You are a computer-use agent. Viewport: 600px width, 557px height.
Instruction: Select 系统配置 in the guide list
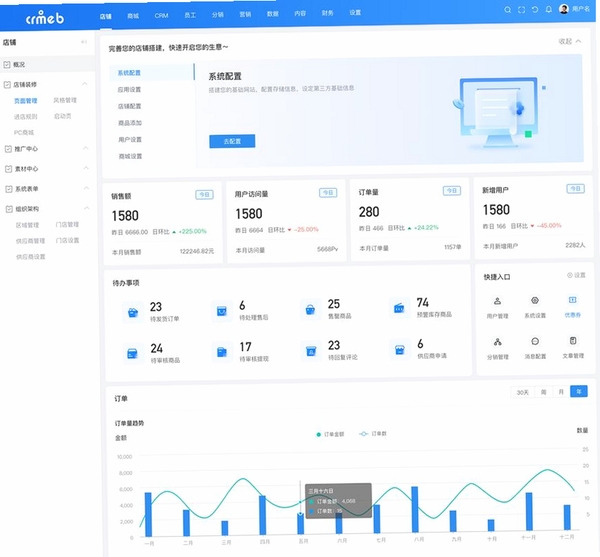tap(129, 73)
